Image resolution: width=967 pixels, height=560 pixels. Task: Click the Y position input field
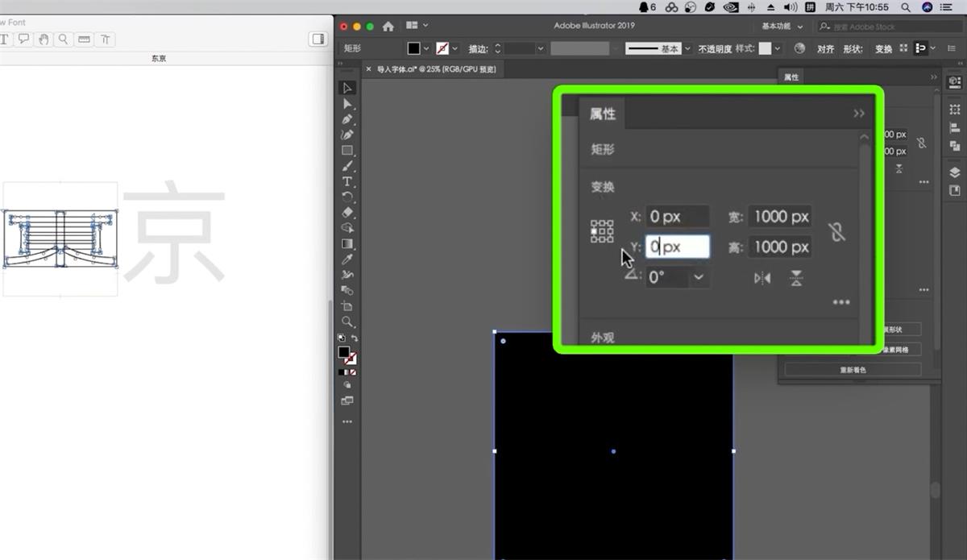click(x=677, y=247)
